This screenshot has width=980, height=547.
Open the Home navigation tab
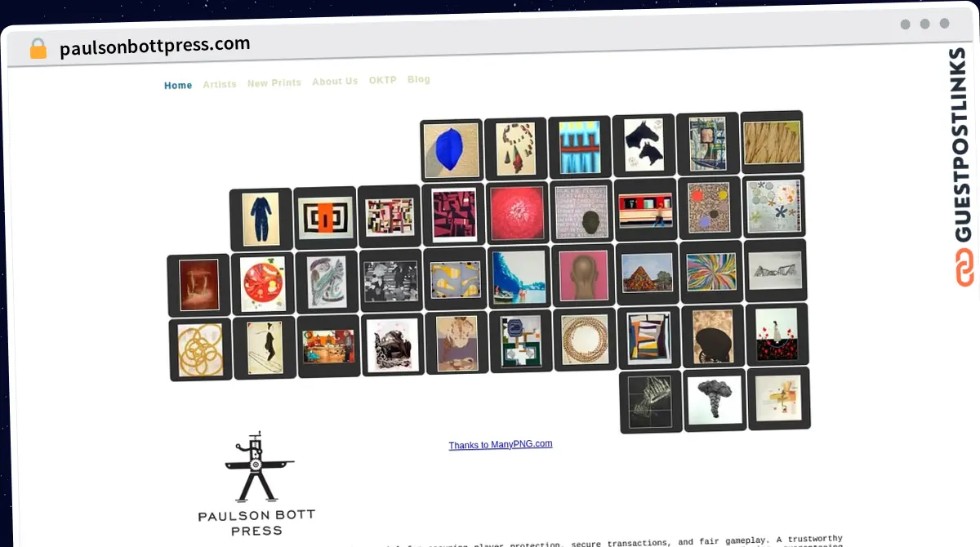point(178,86)
